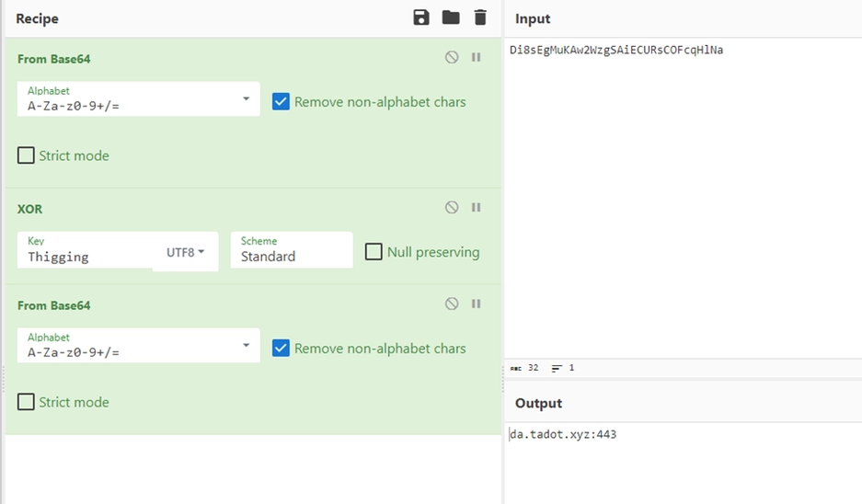
Task: Enable Strict mode in first From Base64
Action: point(27,155)
